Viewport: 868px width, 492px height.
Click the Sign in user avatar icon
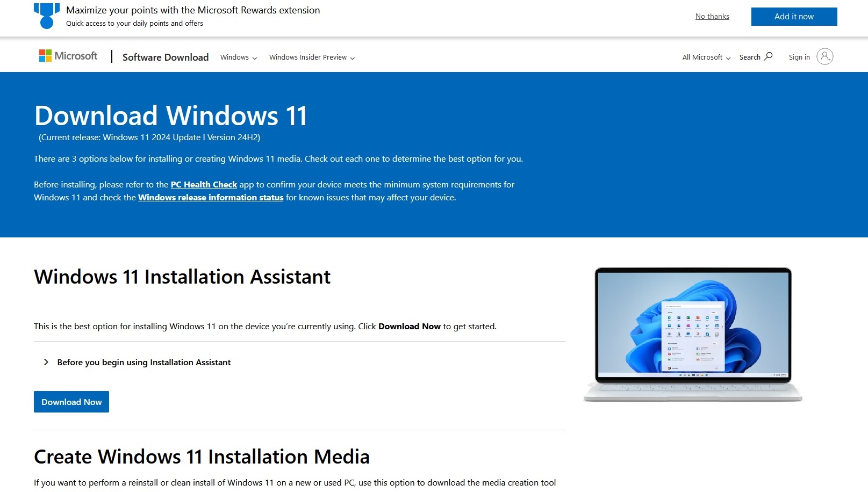click(825, 56)
